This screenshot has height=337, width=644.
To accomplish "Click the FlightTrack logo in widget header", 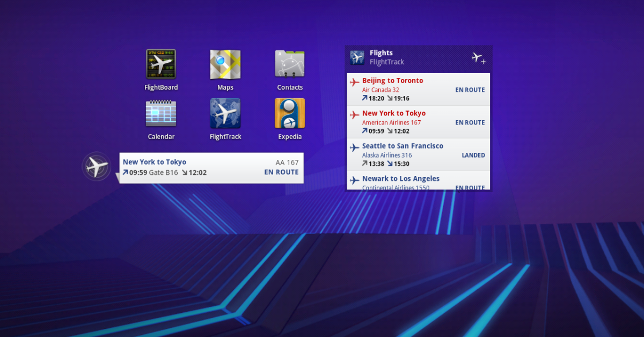I will pyautogui.click(x=357, y=57).
